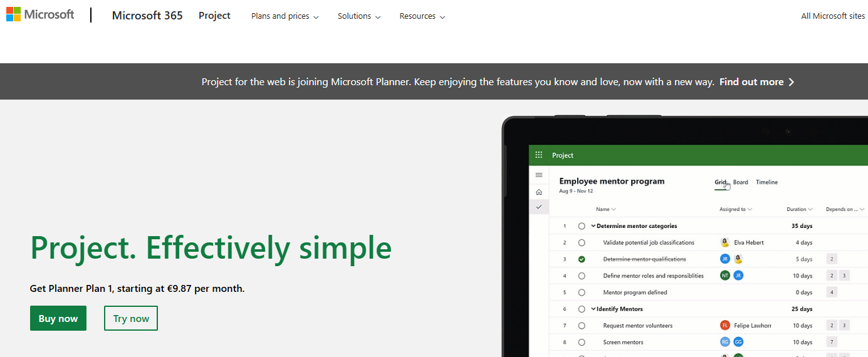Click dependency chip 4 on Mentor program defined
The width and height of the screenshot is (868, 357).
832,292
